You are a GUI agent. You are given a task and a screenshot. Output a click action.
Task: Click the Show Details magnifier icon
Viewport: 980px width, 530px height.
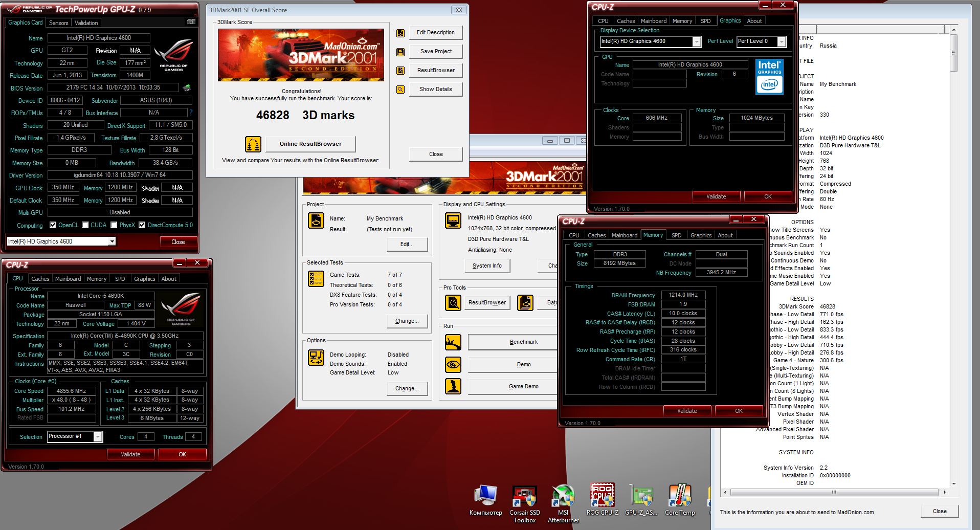[x=400, y=90]
